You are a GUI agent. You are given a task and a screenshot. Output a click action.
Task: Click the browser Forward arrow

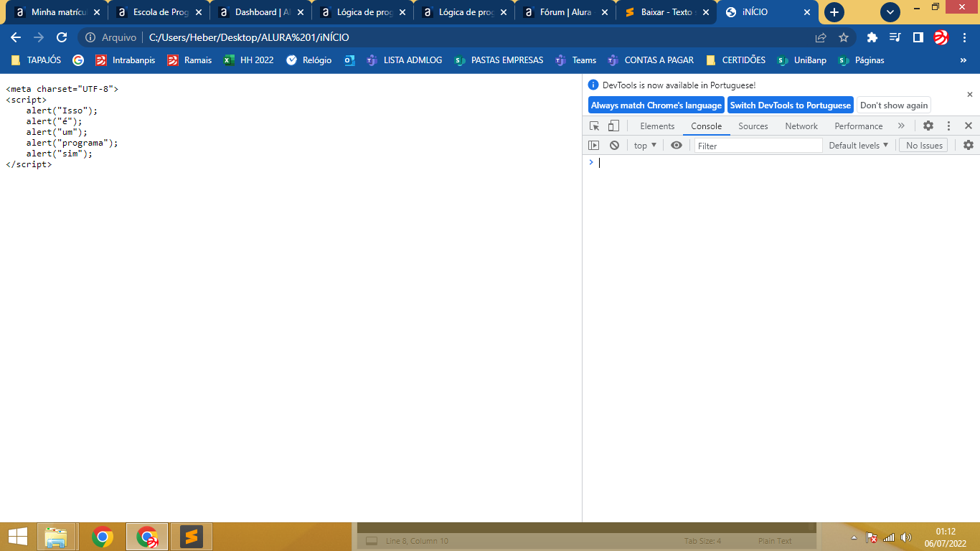[39, 37]
